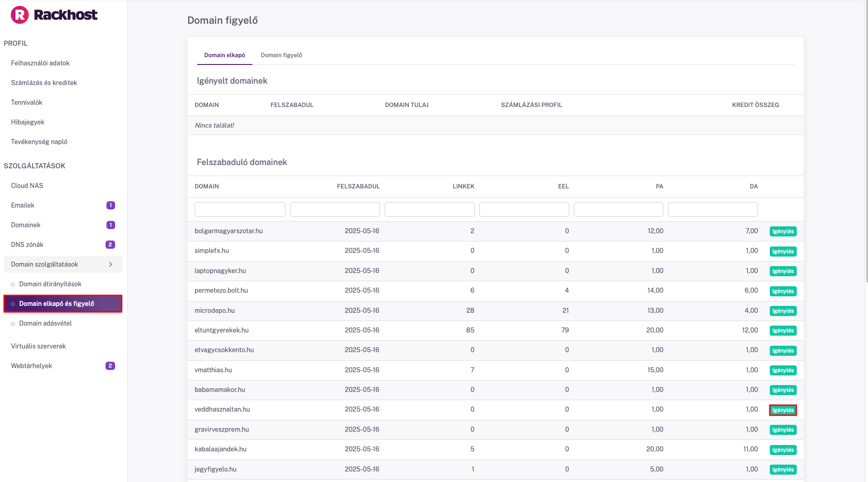Screen dimensions: 868x482
Task: Switch to the Domain elkapó tab
Action: [224, 55]
